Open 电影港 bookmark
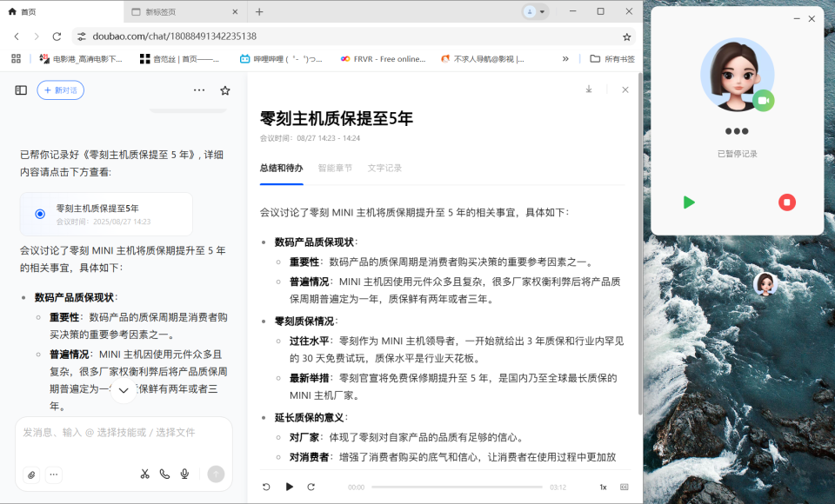Image resolution: width=835 pixels, height=504 pixels. point(80,59)
